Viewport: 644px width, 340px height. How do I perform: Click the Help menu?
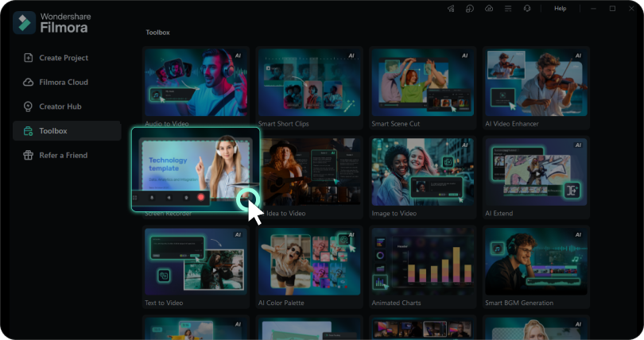coord(561,8)
